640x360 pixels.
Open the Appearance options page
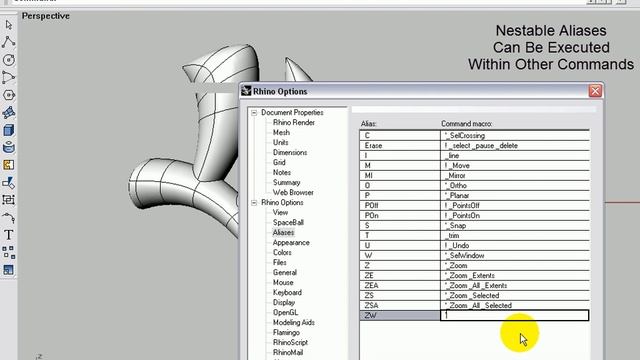291,242
